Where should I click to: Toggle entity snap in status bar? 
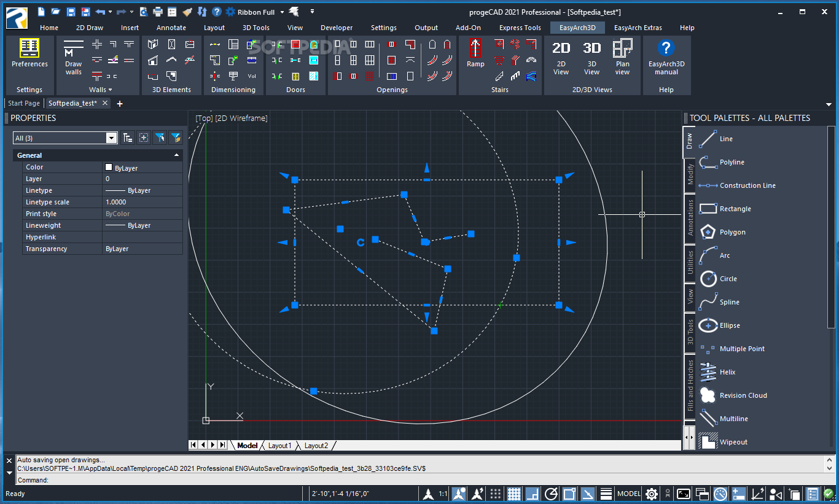(x=569, y=494)
